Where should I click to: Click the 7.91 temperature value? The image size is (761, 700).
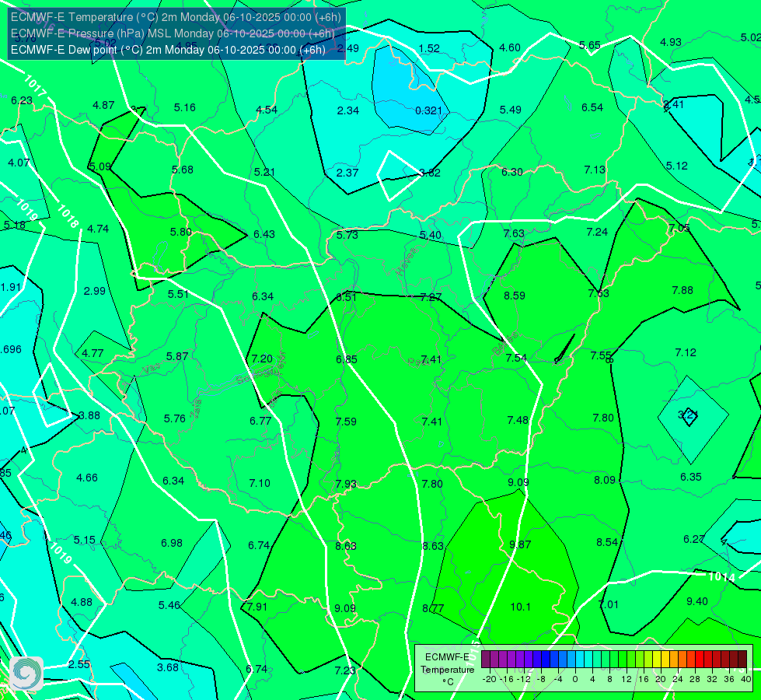257,607
